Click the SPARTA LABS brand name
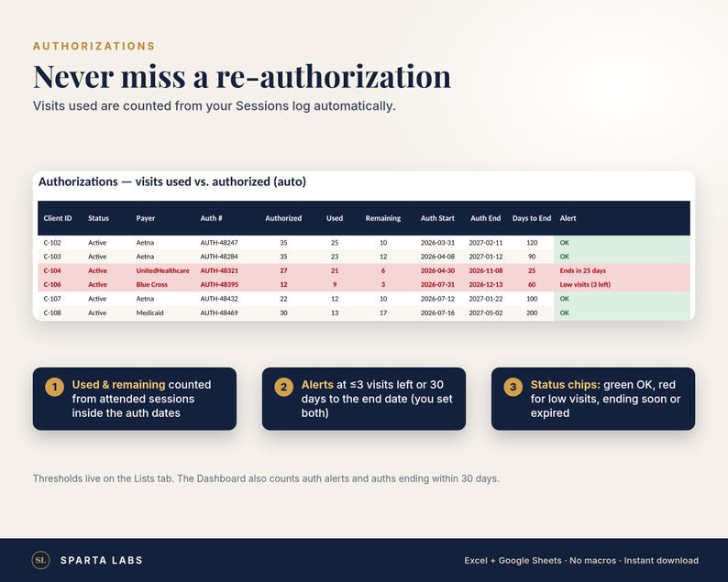 point(101,560)
